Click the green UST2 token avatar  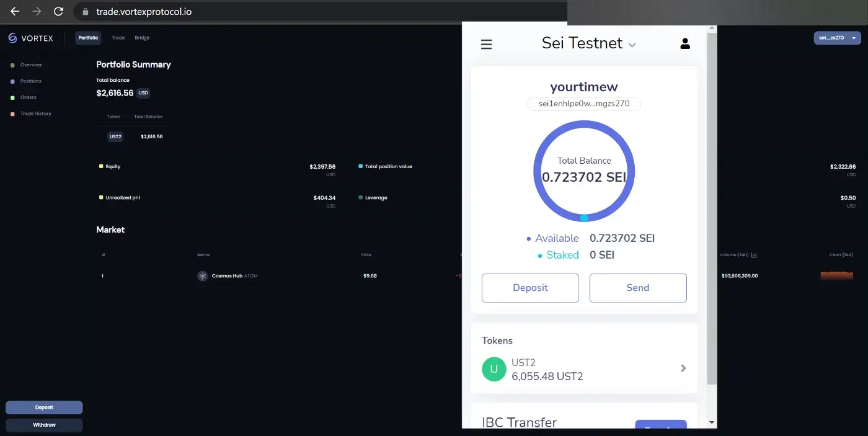point(494,369)
